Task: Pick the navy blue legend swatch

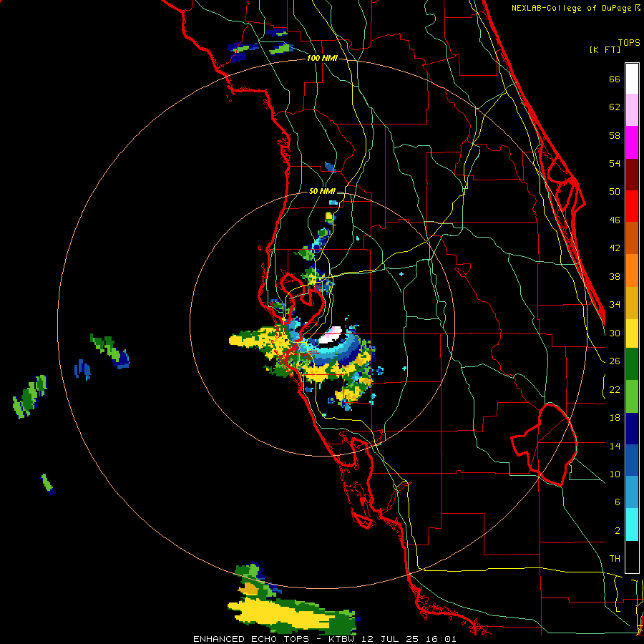Action: coord(632,429)
